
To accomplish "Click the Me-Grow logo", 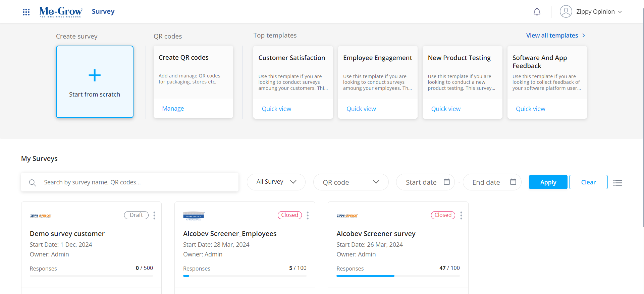I will (61, 12).
